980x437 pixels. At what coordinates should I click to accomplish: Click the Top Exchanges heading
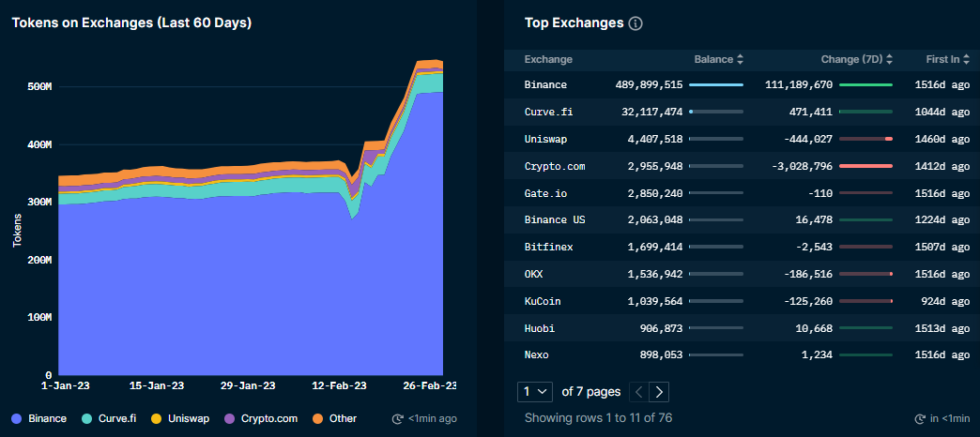[x=574, y=23]
